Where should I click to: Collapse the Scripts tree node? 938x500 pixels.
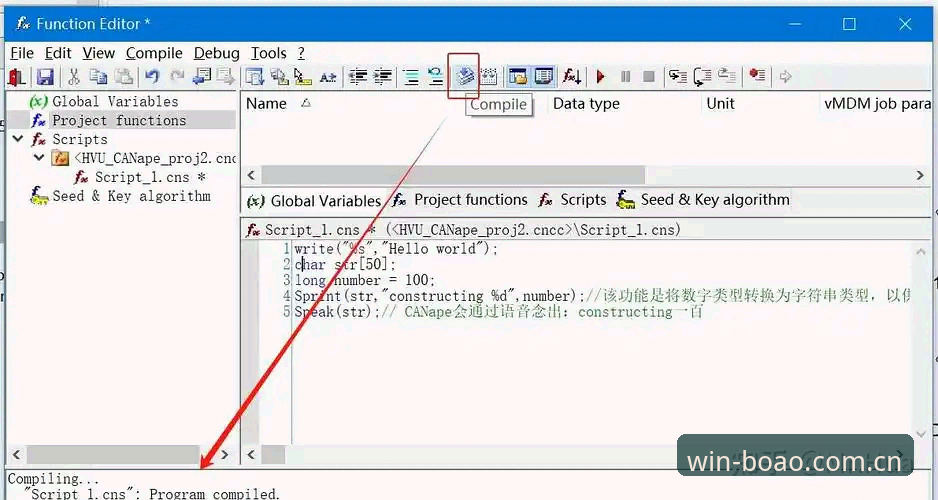(x=19, y=139)
